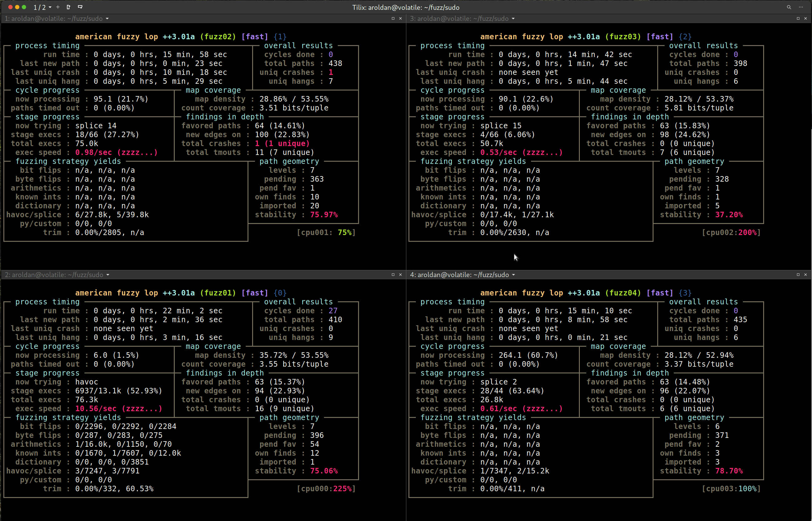Viewport: 812px width, 521px height.
Task: Add a new session with the plus icon
Action: (58, 7)
